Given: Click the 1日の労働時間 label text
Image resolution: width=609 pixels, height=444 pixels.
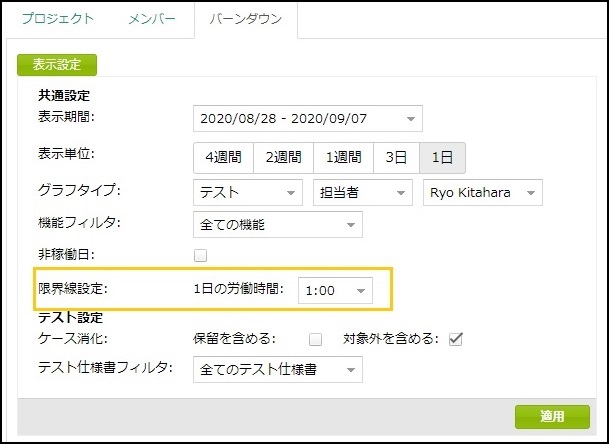Looking at the screenshot, I should click(x=239, y=289).
